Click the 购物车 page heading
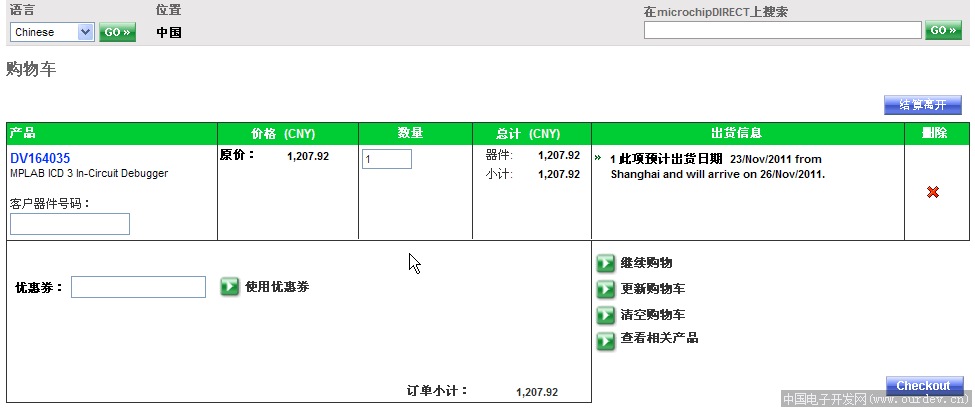Image resolution: width=975 pixels, height=411 pixels. point(31,70)
